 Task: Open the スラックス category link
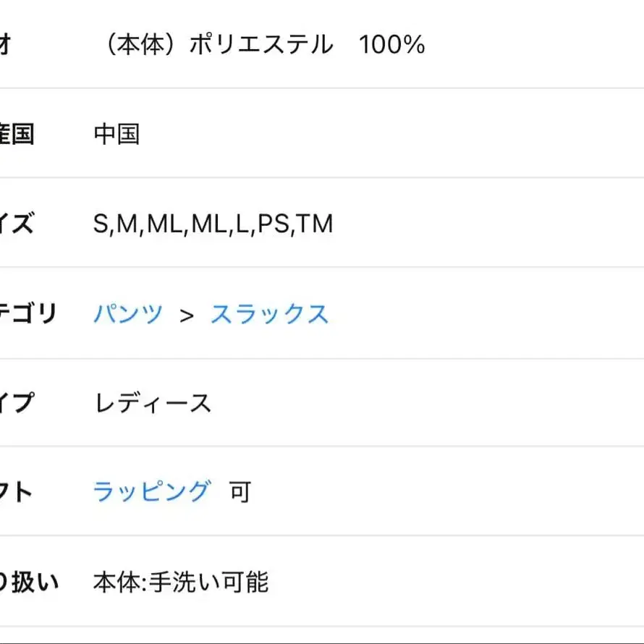coord(270,313)
